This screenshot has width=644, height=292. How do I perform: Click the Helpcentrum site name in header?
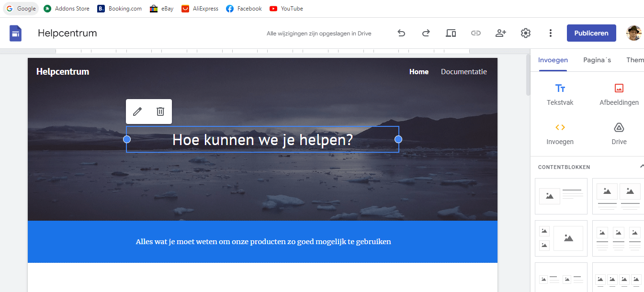[x=63, y=72]
